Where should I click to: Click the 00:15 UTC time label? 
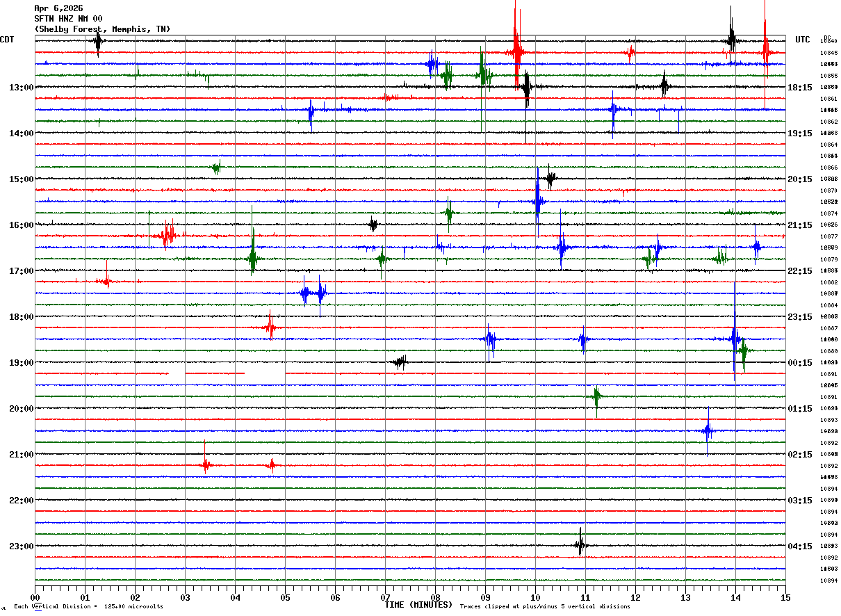800,363
